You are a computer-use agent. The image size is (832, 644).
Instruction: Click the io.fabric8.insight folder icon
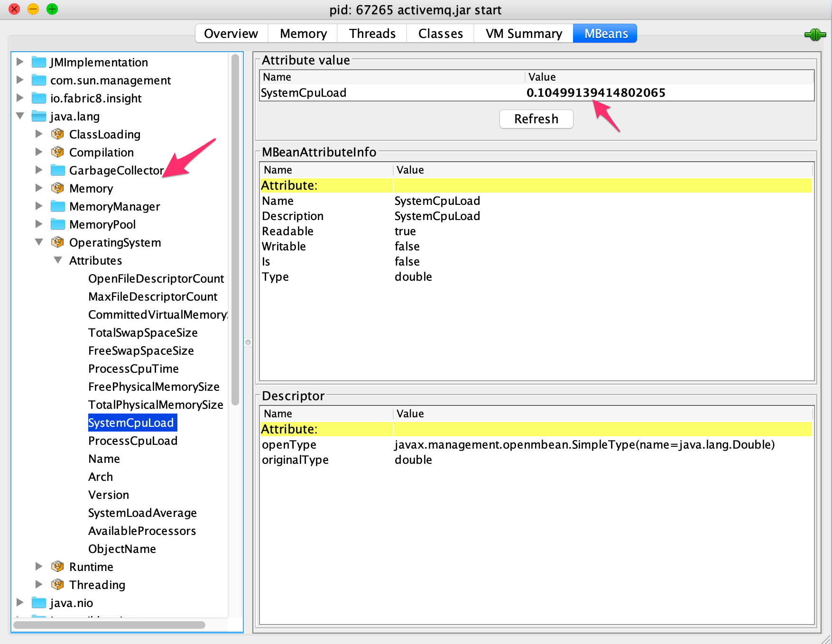[x=39, y=98]
